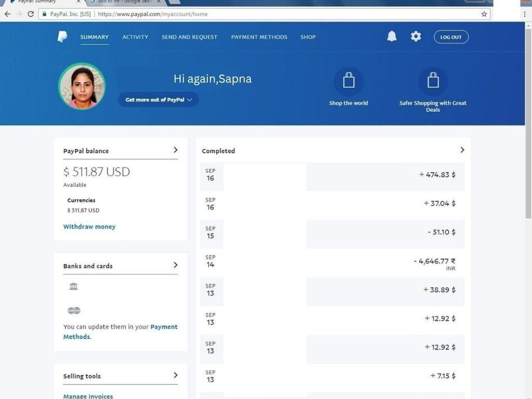The width and height of the screenshot is (532, 399).
Task: Open the Sep 13 +7.15 $ transaction
Action: 332,378
